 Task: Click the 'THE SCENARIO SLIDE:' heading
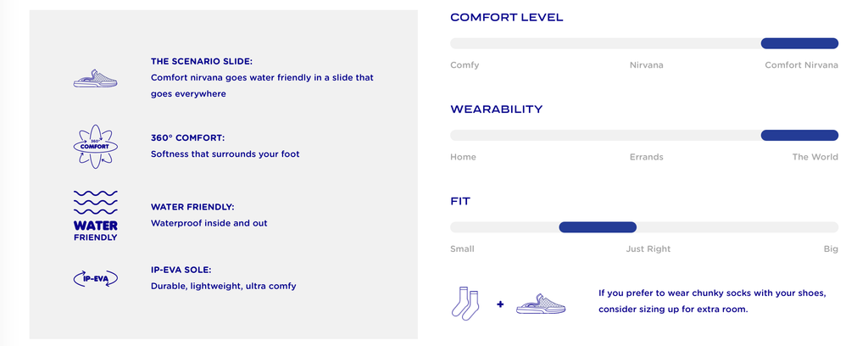point(202,61)
